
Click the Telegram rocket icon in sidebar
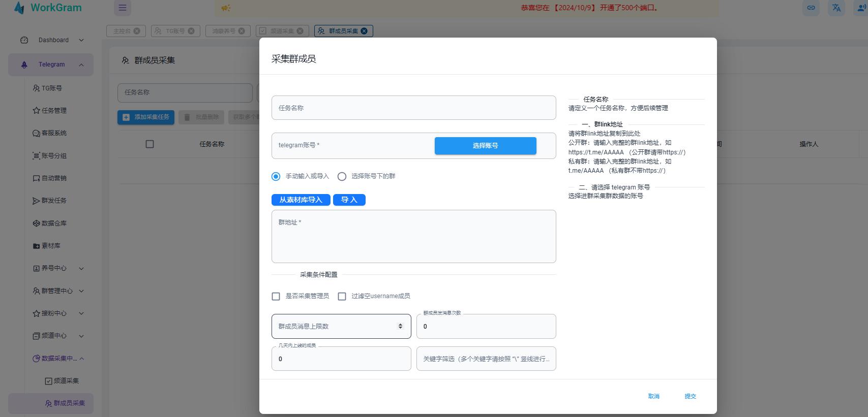point(24,65)
